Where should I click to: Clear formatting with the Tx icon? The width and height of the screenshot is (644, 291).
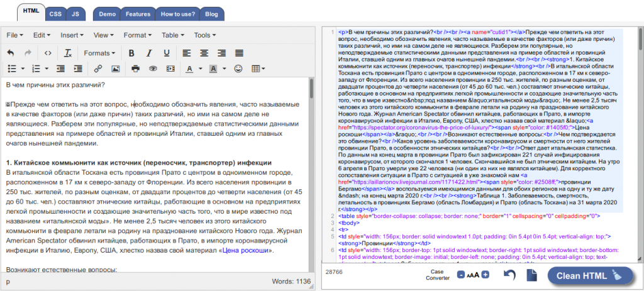click(68, 53)
